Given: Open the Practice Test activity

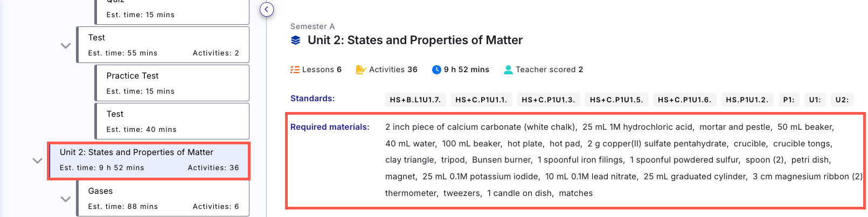Looking at the screenshot, I should [x=172, y=83].
